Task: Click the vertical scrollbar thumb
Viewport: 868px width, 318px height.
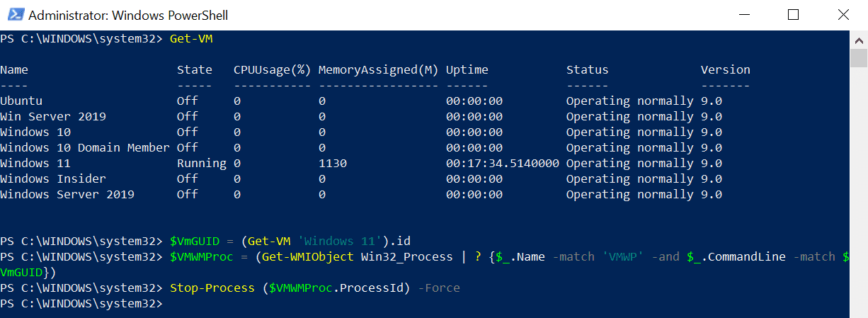Action: 859,58
